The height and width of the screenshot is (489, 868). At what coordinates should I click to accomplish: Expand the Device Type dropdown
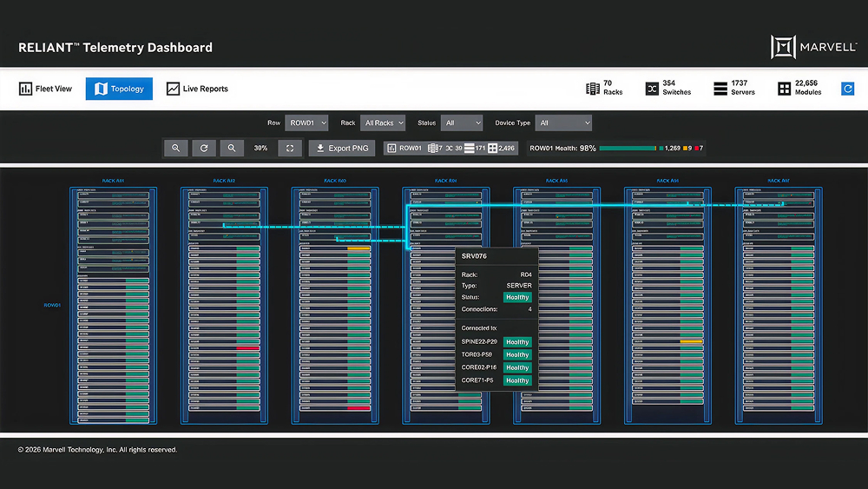point(562,123)
